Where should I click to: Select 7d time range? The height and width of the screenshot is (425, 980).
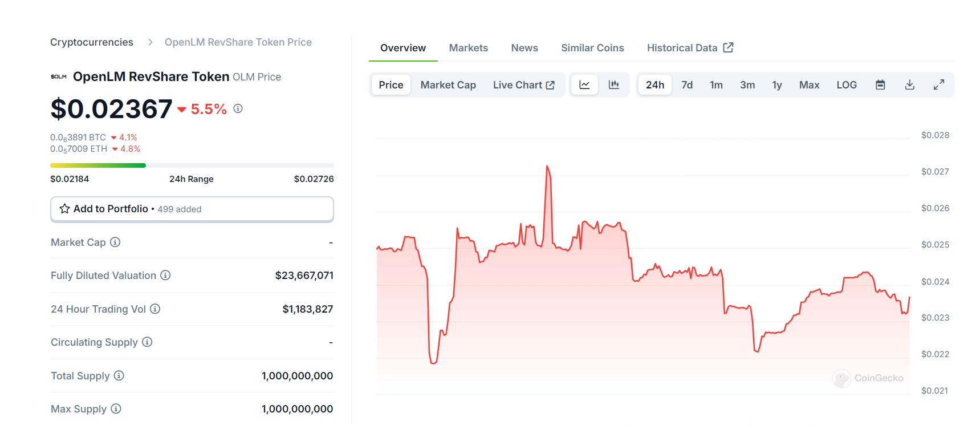click(x=687, y=85)
